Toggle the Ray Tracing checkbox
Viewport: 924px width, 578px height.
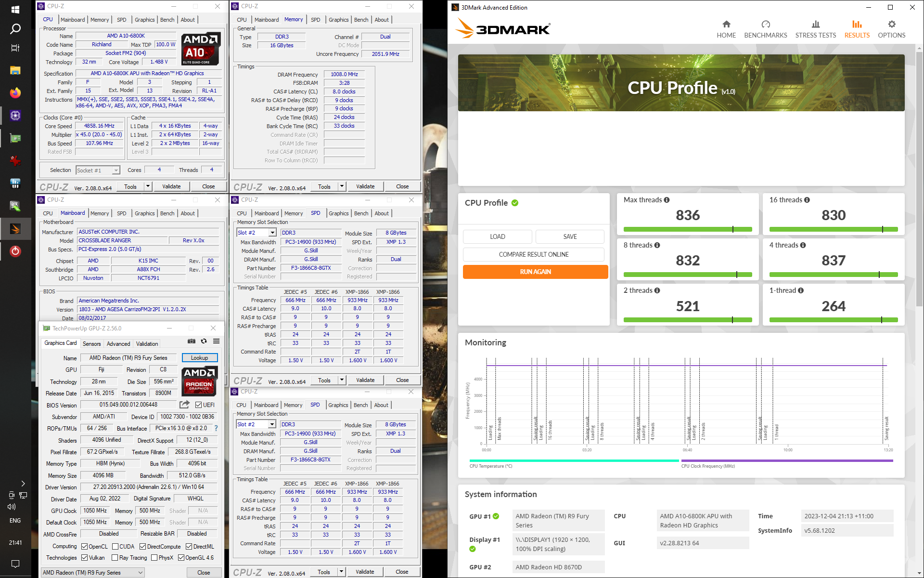click(115, 558)
